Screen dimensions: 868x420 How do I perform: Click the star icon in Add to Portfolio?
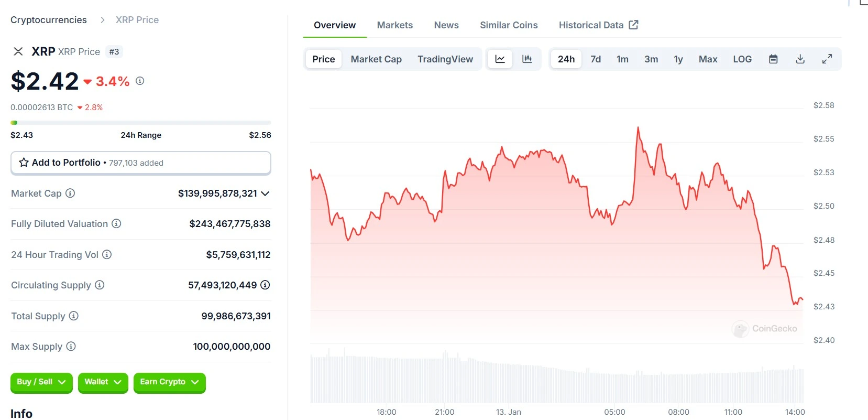(24, 163)
